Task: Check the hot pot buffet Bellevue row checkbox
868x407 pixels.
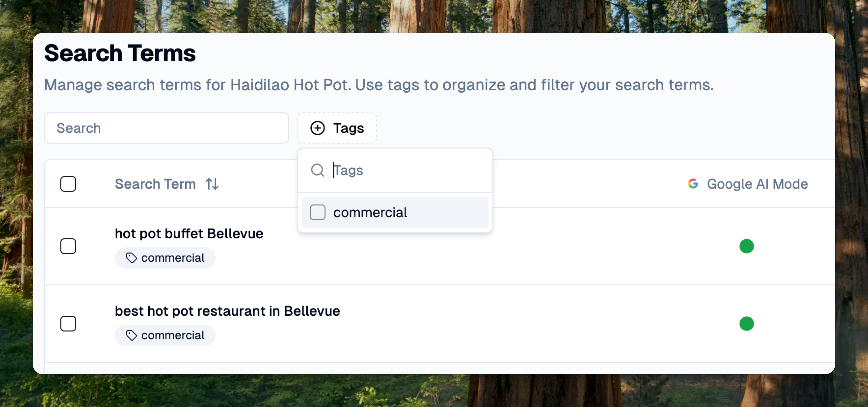Action: (68, 246)
